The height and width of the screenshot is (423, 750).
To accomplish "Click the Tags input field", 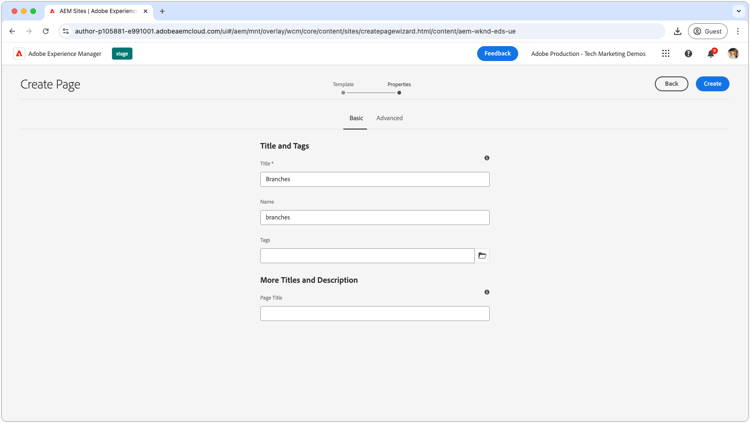I will coord(367,256).
